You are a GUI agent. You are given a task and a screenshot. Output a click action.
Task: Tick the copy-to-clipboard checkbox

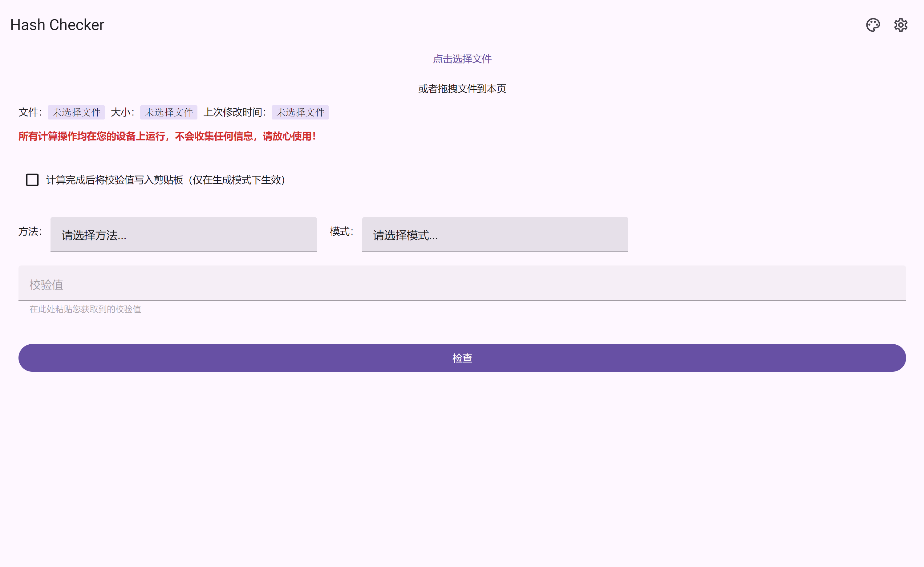tap(32, 180)
